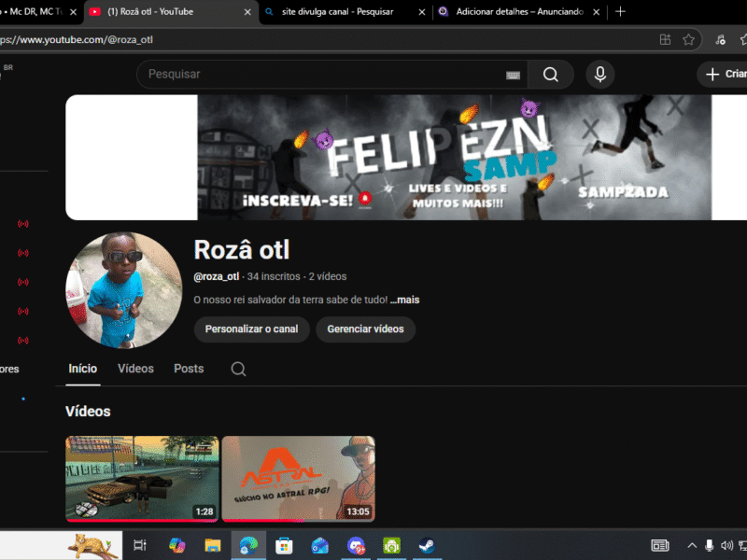
Task: Open the search keyboard icon in the search bar
Action: [x=512, y=74]
